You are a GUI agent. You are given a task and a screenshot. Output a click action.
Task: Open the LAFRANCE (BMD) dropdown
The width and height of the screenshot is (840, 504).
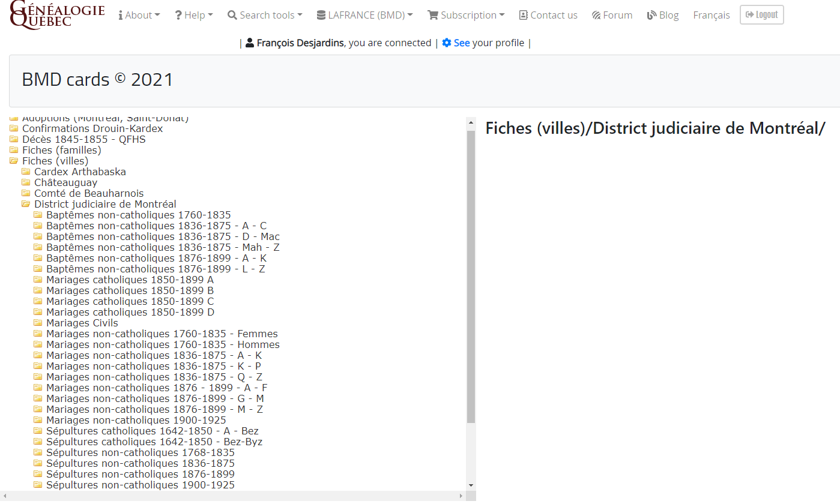[365, 15]
